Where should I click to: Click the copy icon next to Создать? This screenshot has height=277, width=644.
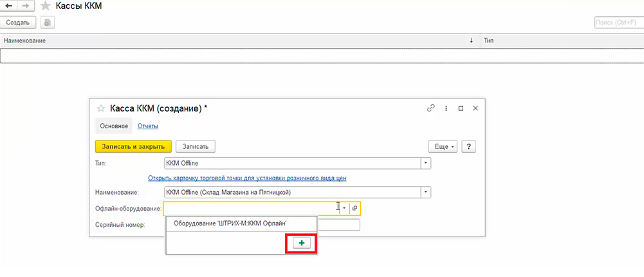point(47,23)
